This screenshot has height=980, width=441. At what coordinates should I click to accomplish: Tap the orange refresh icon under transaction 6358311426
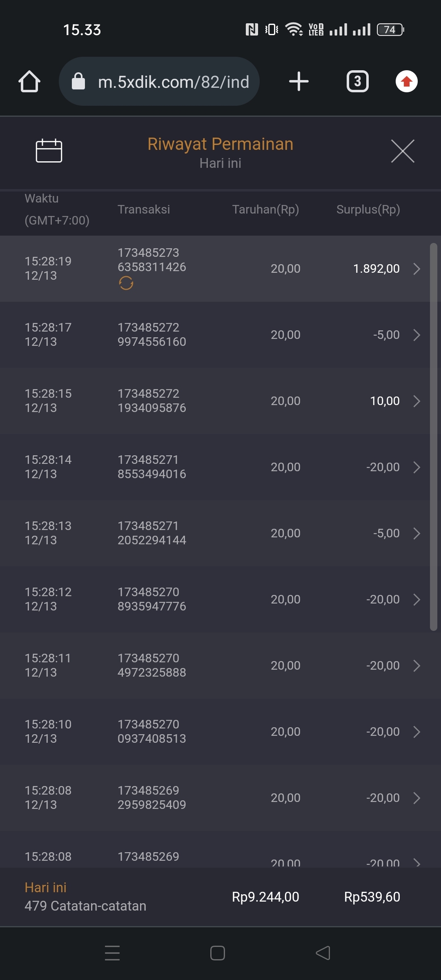click(126, 283)
